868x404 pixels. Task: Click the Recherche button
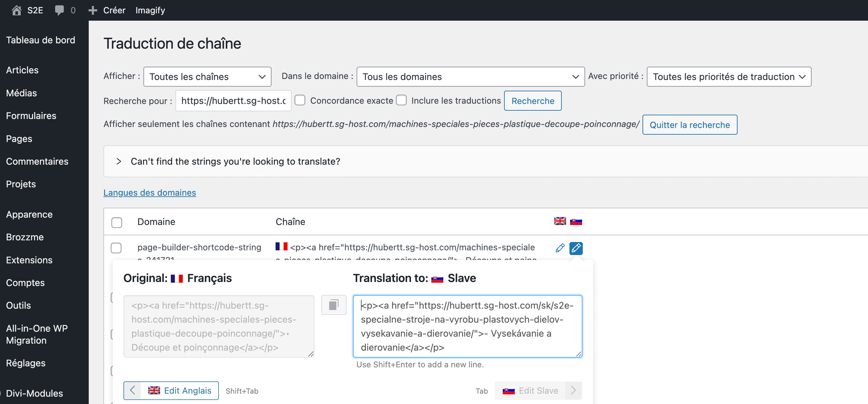coord(532,101)
